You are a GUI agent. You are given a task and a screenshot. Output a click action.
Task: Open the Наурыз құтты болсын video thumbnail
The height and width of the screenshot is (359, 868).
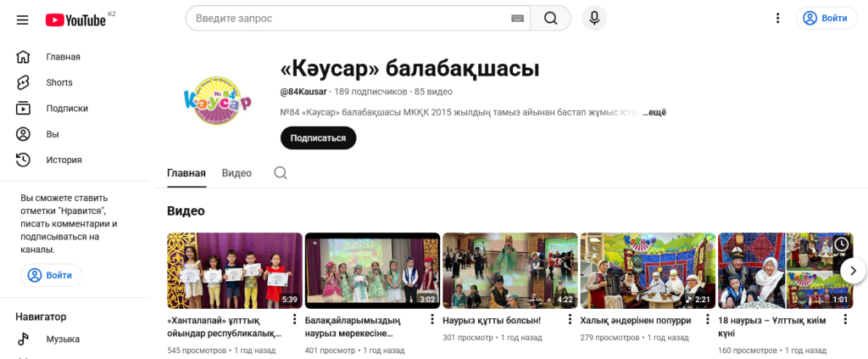(509, 270)
